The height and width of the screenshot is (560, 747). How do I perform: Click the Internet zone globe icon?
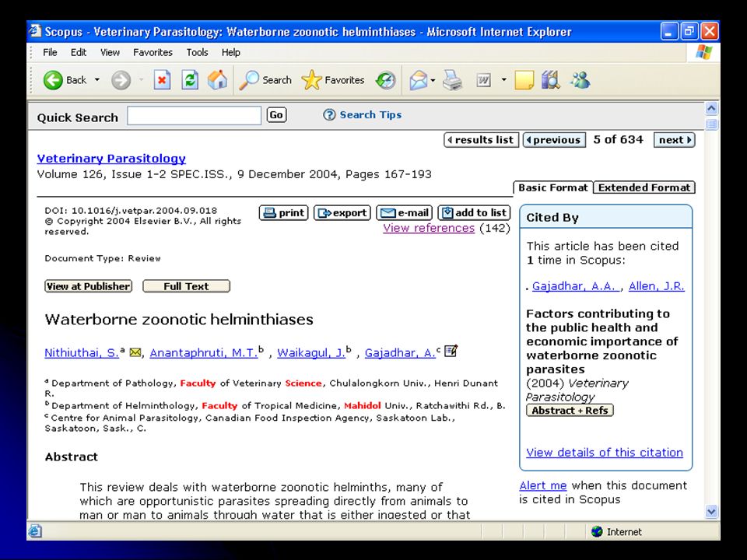[x=597, y=531]
